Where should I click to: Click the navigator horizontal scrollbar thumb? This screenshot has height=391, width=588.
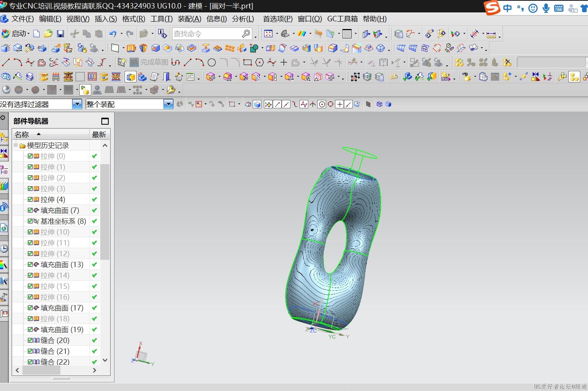tap(41, 370)
